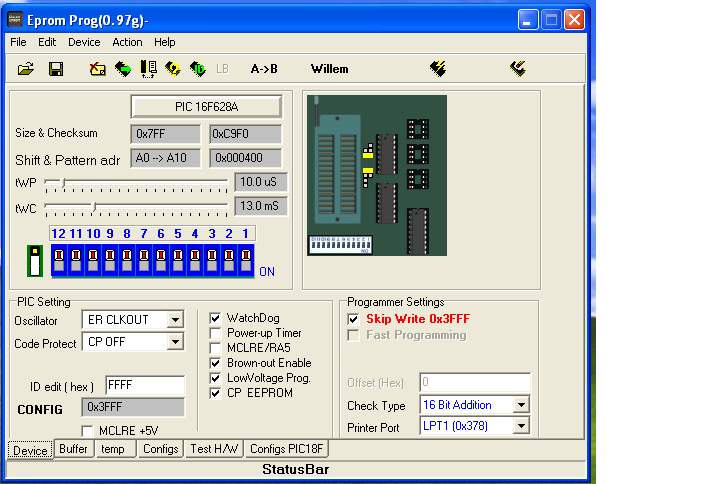Image resolution: width=720 pixels, height=484 pixels.
Task: Toggle DIP switch 12
Action: click(59, 260)
